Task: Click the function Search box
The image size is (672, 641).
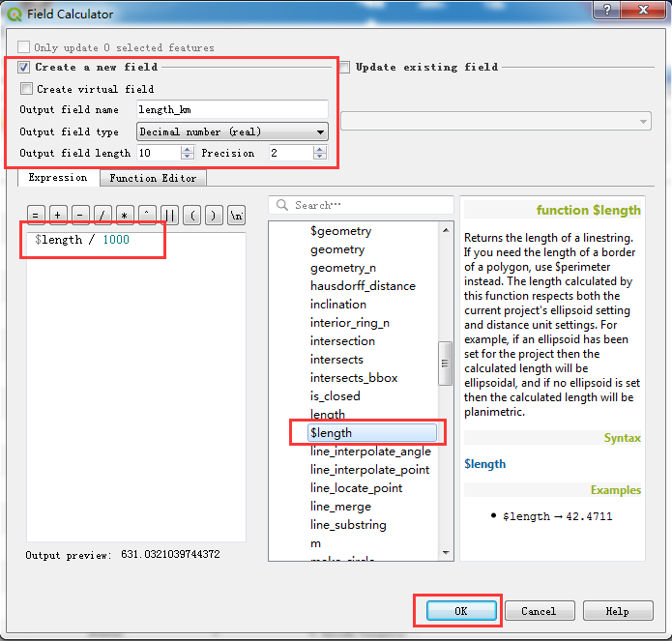Action: point(361,205)
